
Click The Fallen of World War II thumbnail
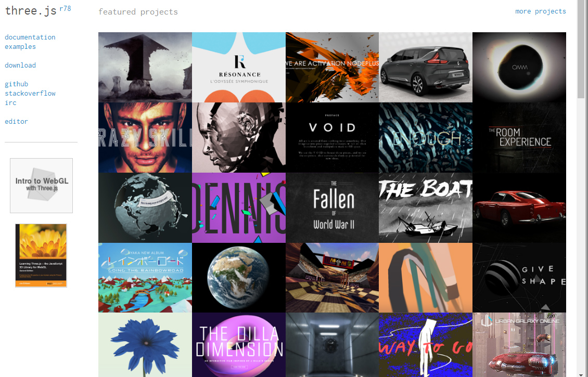pyautogui.click(x=333, y=207)
